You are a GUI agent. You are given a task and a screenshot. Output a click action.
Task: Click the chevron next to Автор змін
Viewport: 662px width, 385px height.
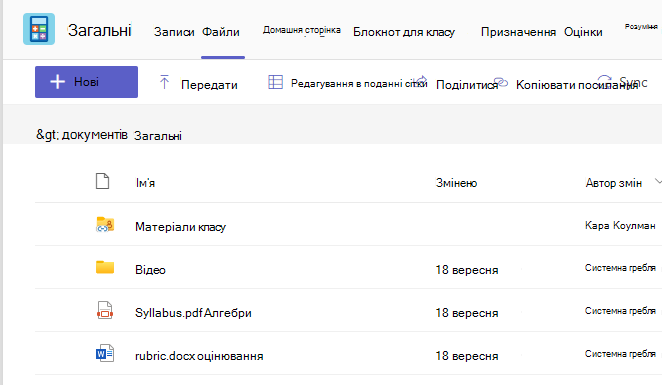coord(658,182)
